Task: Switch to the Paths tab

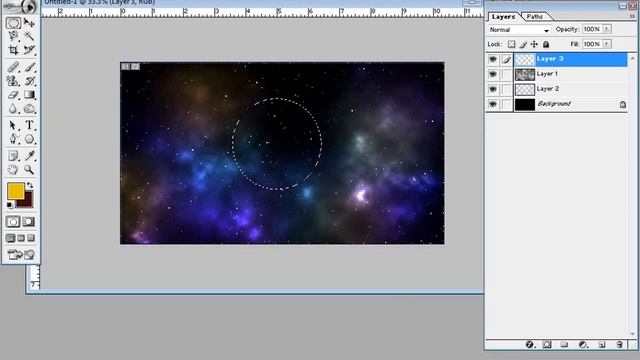Action: point(534,16)
